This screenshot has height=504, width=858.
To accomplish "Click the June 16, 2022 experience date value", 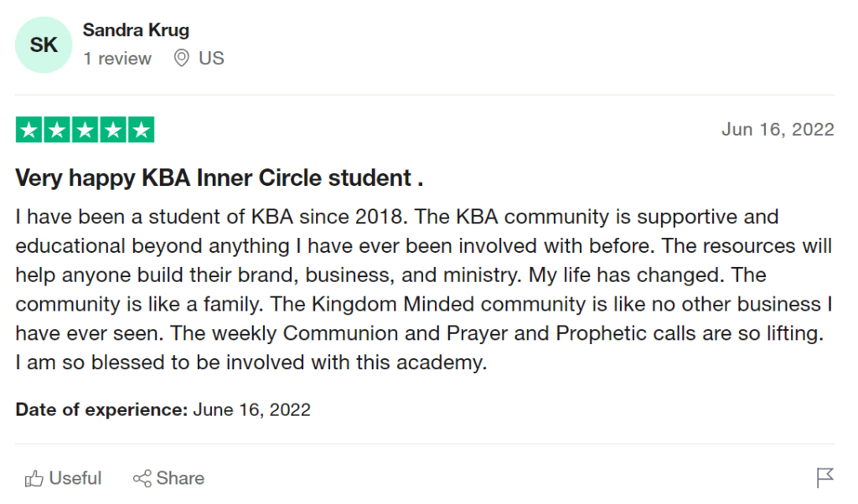I will tap(252, 410).
